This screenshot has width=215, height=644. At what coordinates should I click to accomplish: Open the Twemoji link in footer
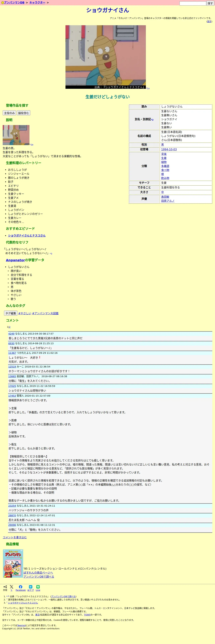click(21, 625)
